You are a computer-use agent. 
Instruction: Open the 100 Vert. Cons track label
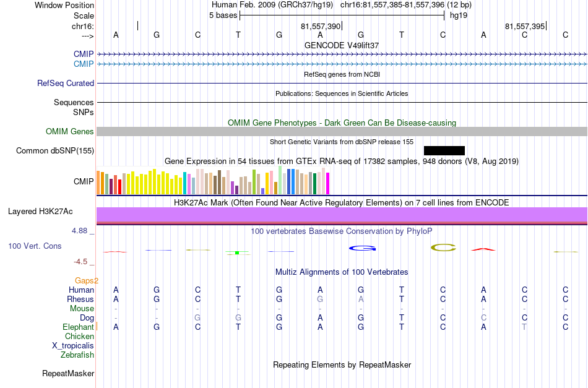point(35,246)
